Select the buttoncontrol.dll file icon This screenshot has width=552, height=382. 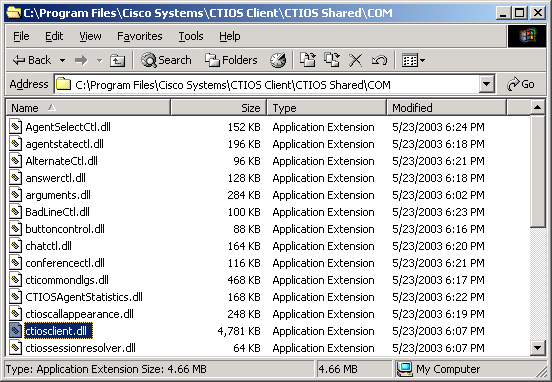point(15,229)
